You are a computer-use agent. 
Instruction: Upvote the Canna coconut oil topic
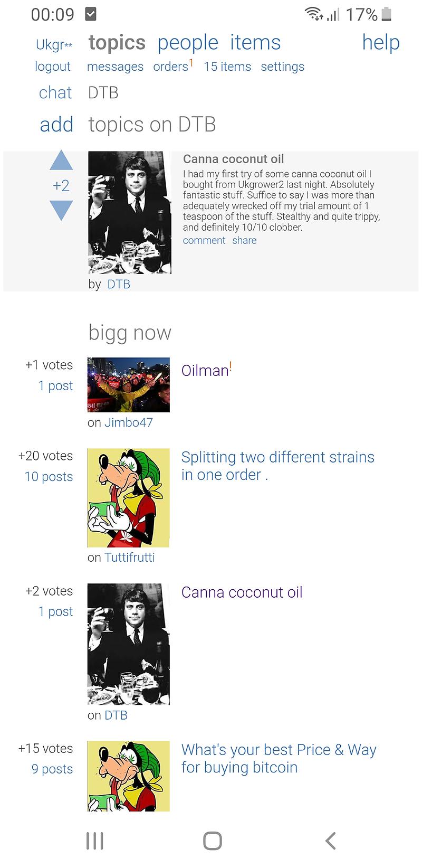pos(61,161)
